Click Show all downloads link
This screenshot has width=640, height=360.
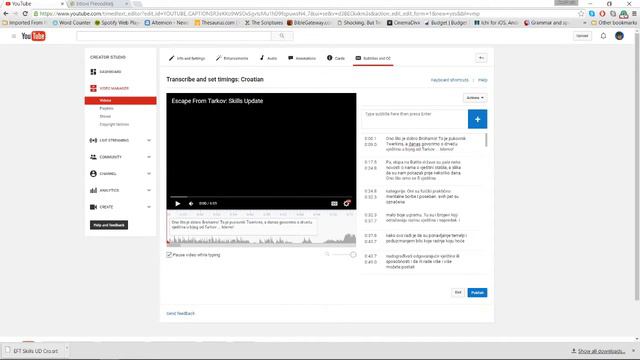point(598,351)
